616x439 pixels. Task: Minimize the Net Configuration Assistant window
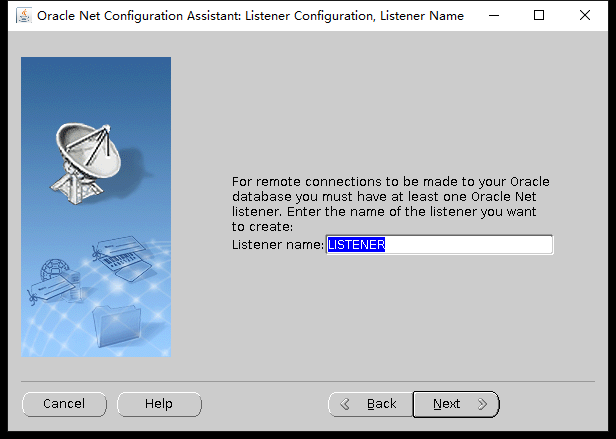(x=494, y=16)
